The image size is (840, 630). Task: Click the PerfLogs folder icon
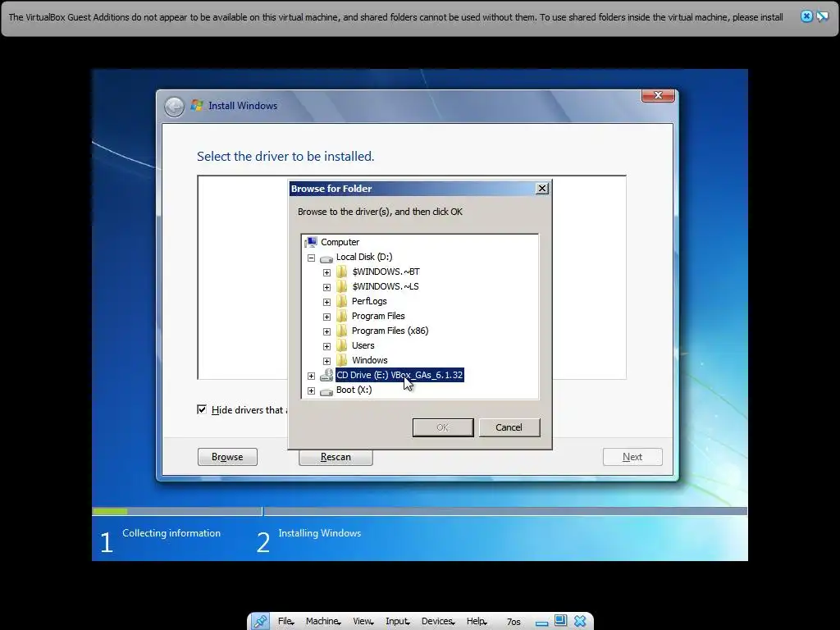(x=341, y=301)
